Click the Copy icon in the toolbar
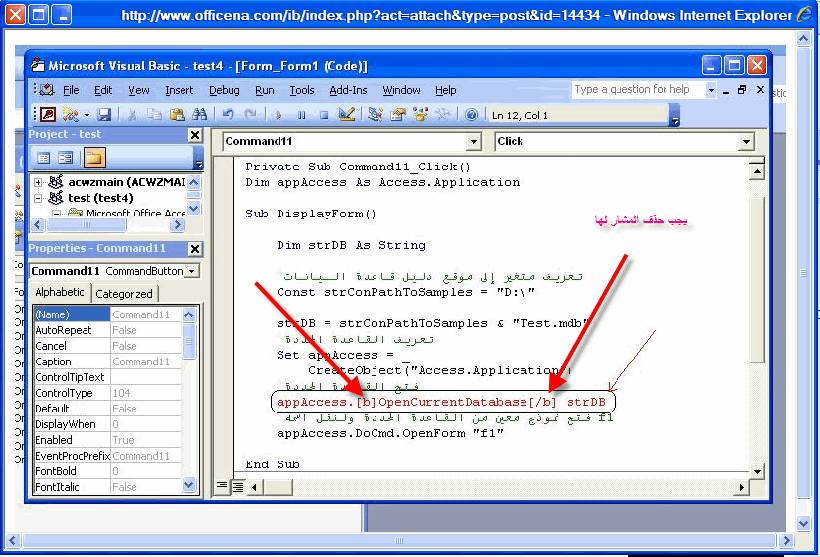The image size is (820, 557). pos(154,114)
